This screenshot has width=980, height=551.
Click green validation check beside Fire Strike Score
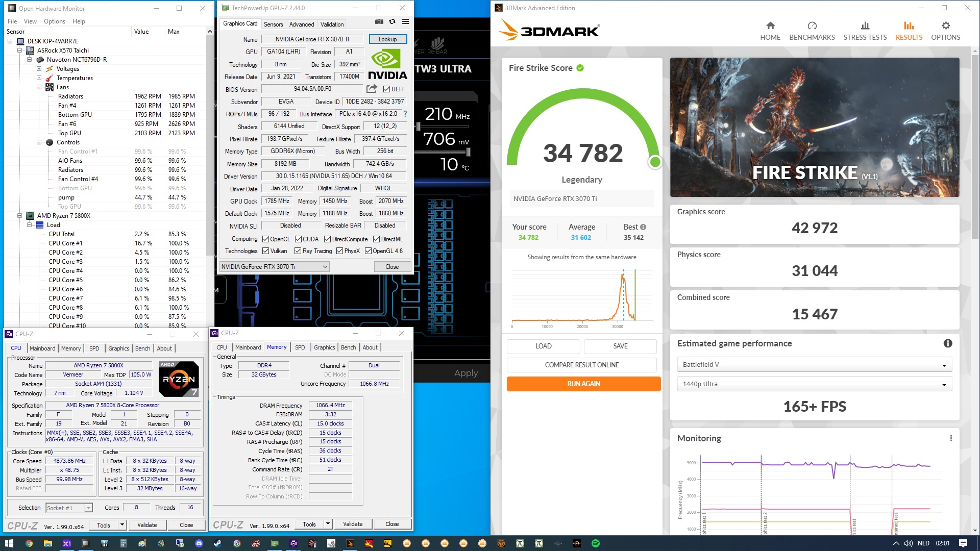[580, 68]
